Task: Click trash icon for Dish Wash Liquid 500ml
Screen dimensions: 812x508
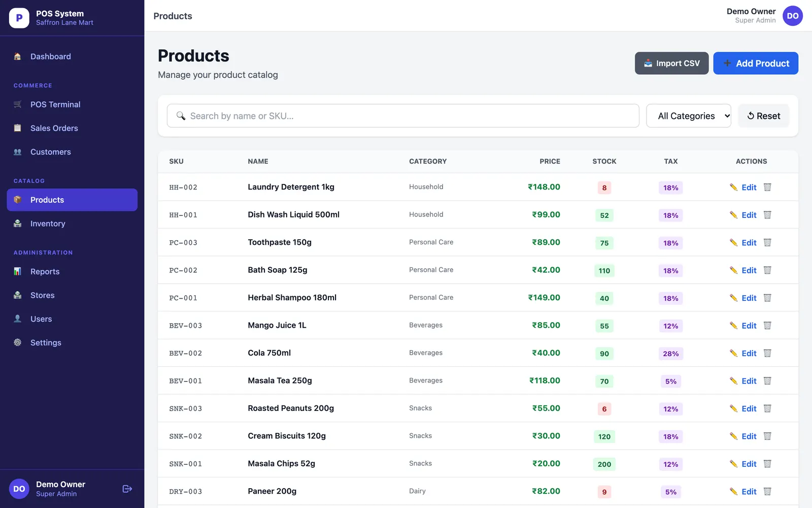Action: tap(767, 215)
